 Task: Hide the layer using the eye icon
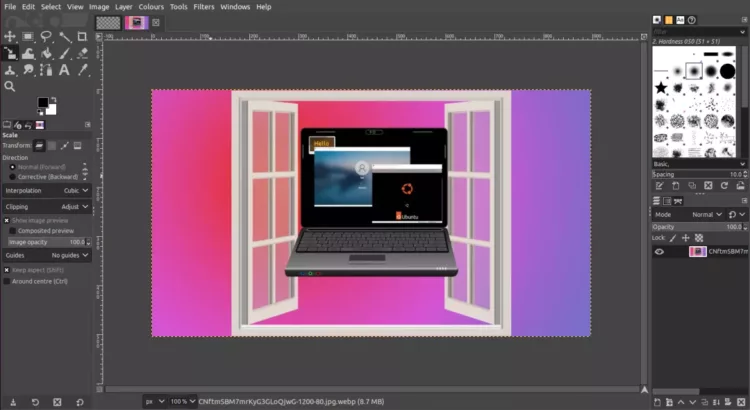coord(659,252)
